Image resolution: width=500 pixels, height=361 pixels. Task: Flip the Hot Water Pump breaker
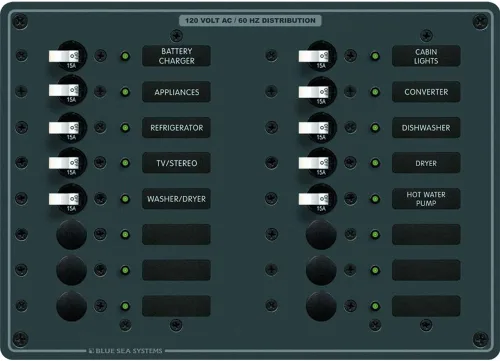click(314, 199)
